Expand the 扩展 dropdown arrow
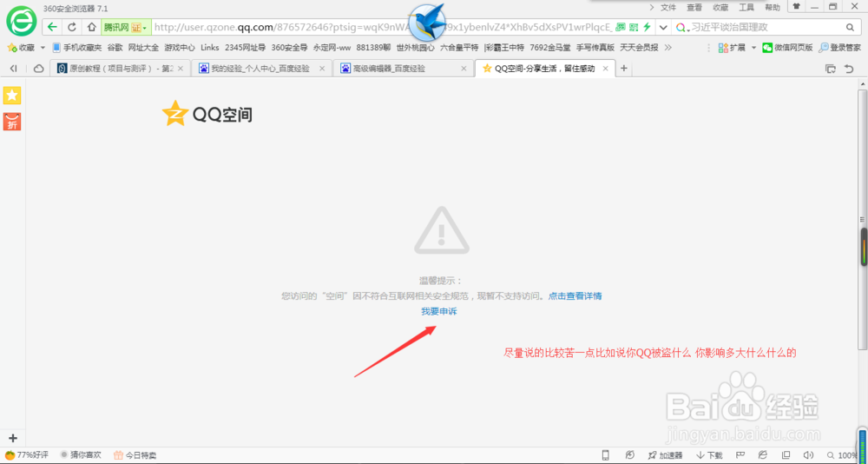The image size is (868, 464). [753, 48]
